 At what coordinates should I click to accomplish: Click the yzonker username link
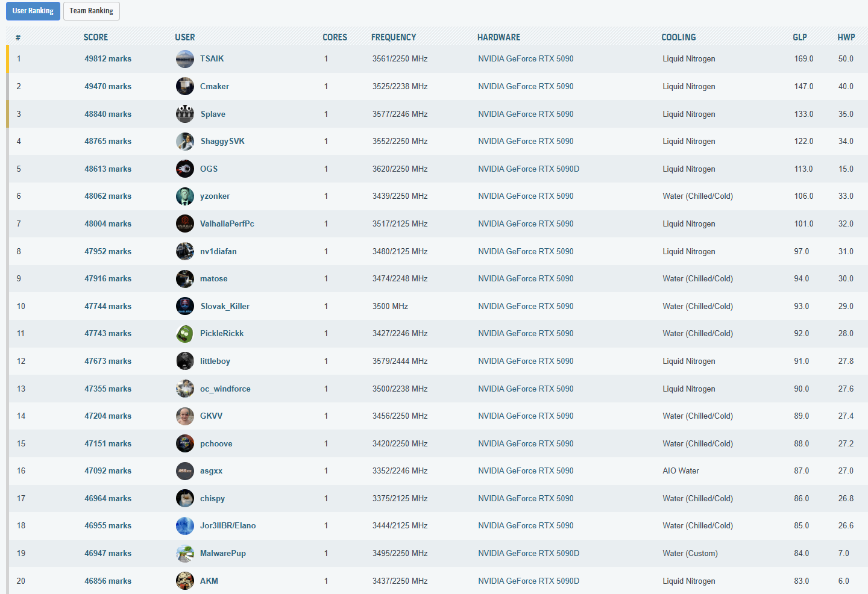(x=215, y=196)
